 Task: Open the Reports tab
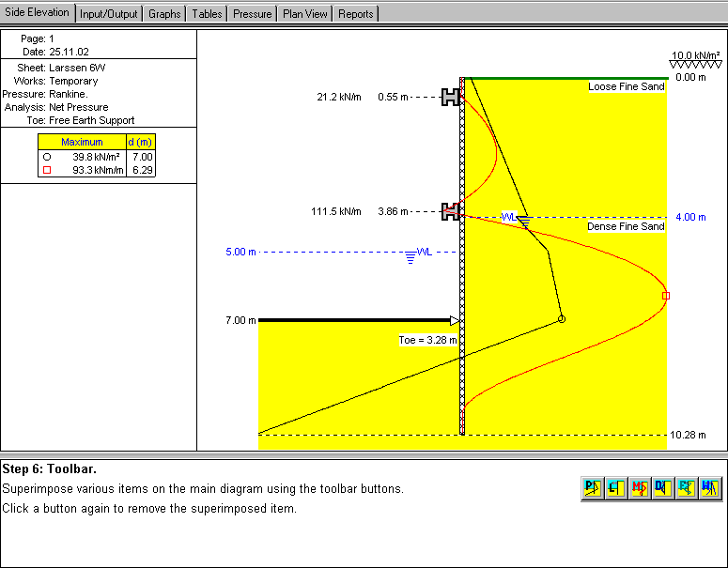click(x=356, y=14)
